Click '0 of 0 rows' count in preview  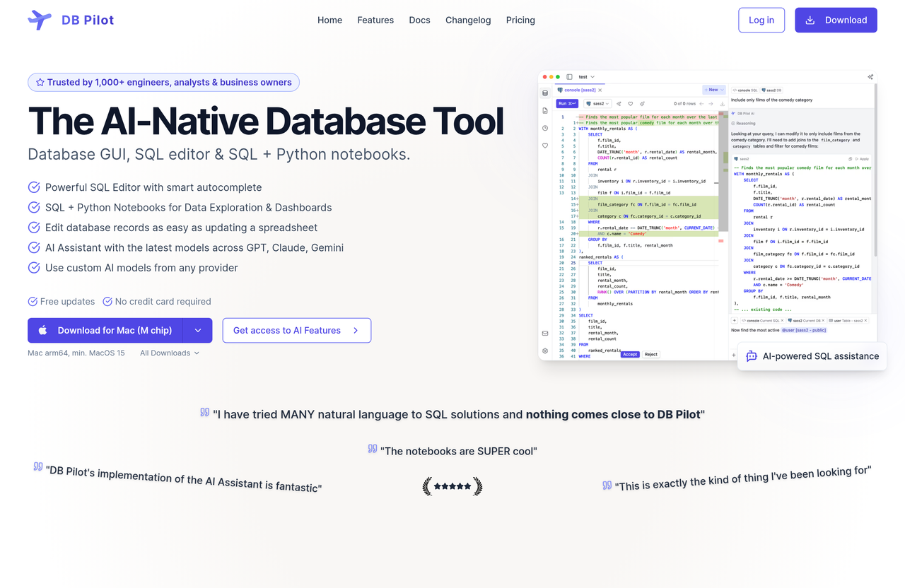click(x=684, y=104)
